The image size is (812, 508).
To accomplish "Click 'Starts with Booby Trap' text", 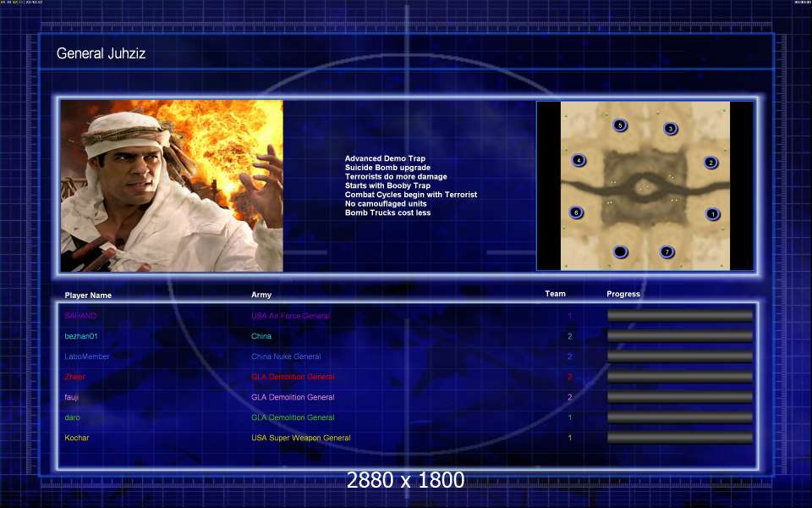I will [x=387, y=185].
